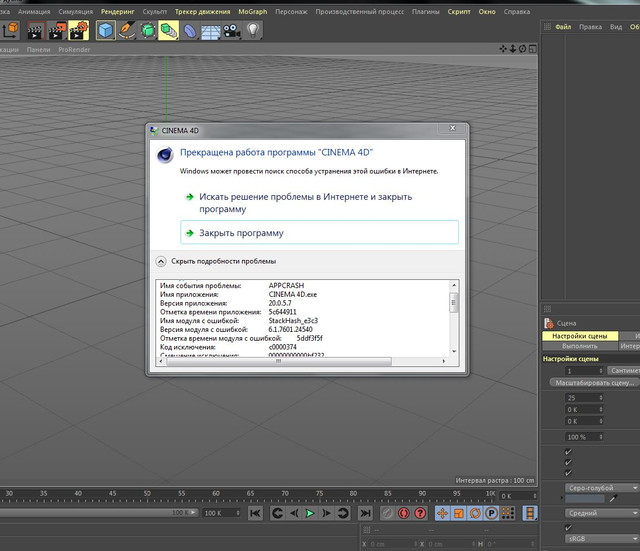640x551 pixels.
Task: Expand the color swatch disclosure triangle
Action: pyautogui.click(x=562, y=498)
